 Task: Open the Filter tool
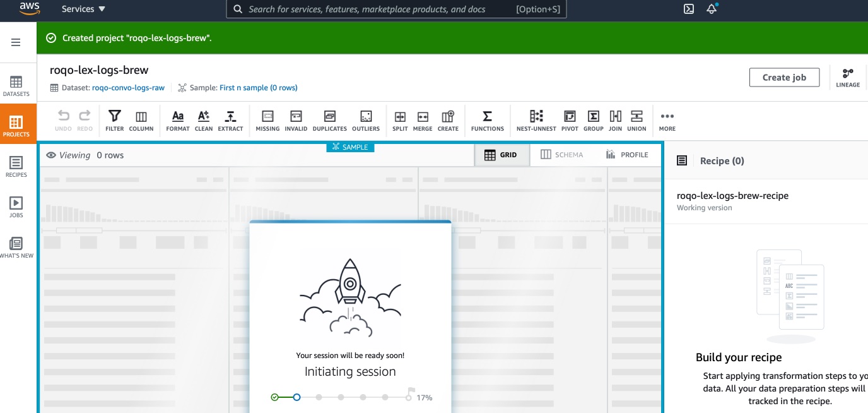[x=114, y=120]
